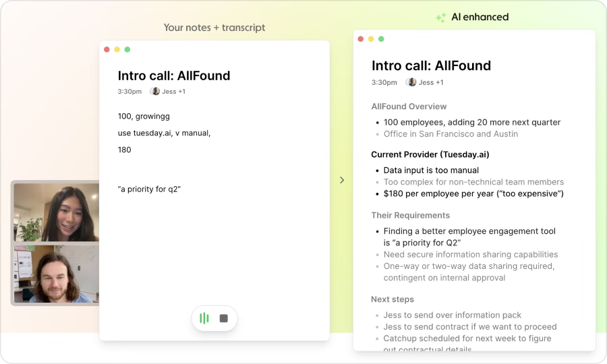This screenshot has height=364, width=607.
Task: Click the note line 'use tuesday.ai, v manual,'
Action: point(164,133)
